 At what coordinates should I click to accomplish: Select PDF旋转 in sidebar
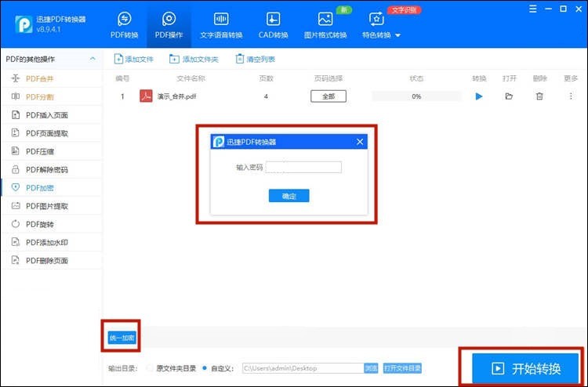click(51, 224)
